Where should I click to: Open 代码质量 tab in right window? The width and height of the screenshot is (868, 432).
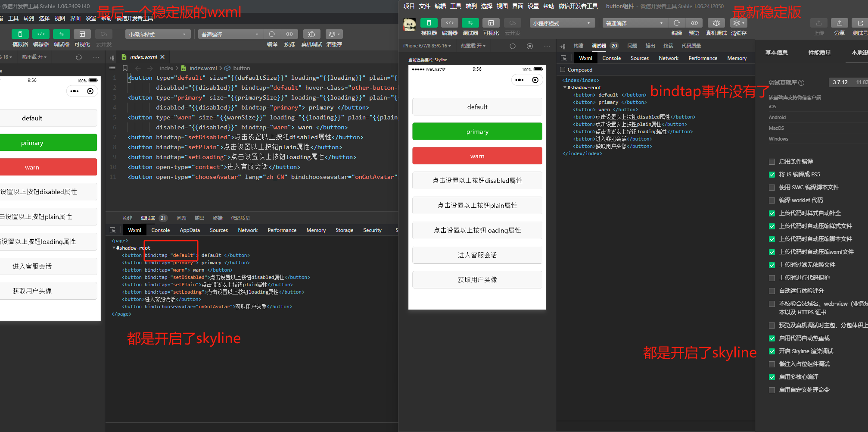[691, 46]
